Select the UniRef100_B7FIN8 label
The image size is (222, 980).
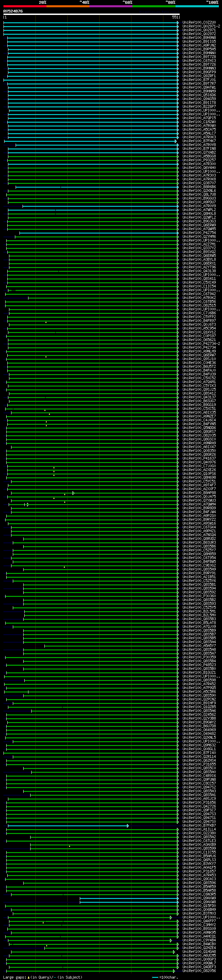point(199,148)
